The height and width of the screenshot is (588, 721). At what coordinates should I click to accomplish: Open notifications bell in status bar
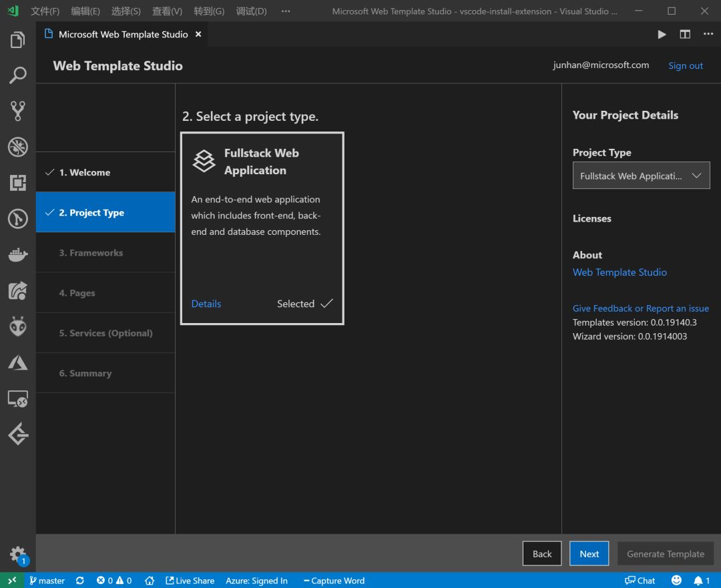tap(702, 581)
